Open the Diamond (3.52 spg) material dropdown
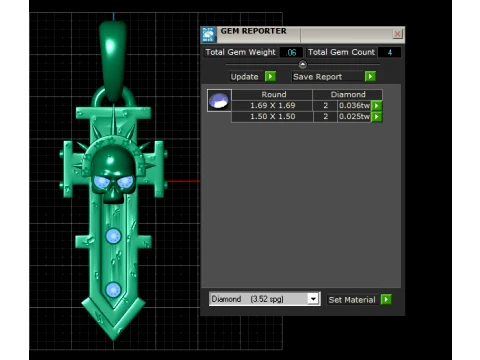480x360 pixels. point(313,299)
